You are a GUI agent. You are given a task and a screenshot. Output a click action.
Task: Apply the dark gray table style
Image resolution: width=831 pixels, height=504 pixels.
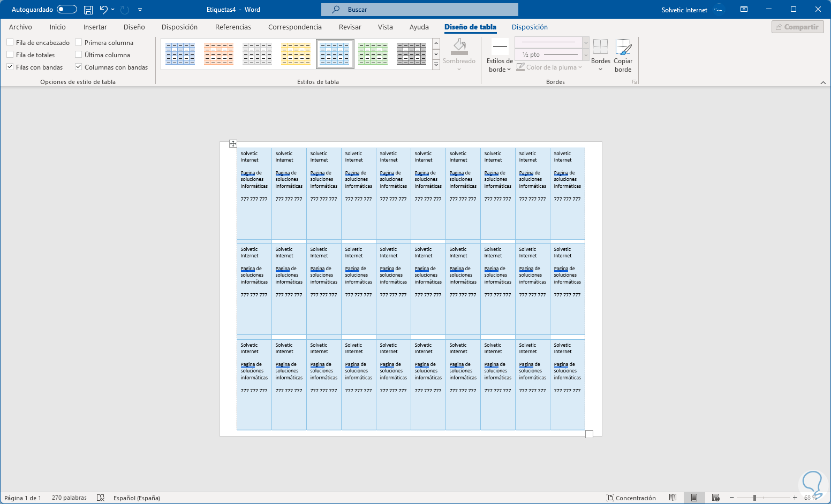click(412, 54)
